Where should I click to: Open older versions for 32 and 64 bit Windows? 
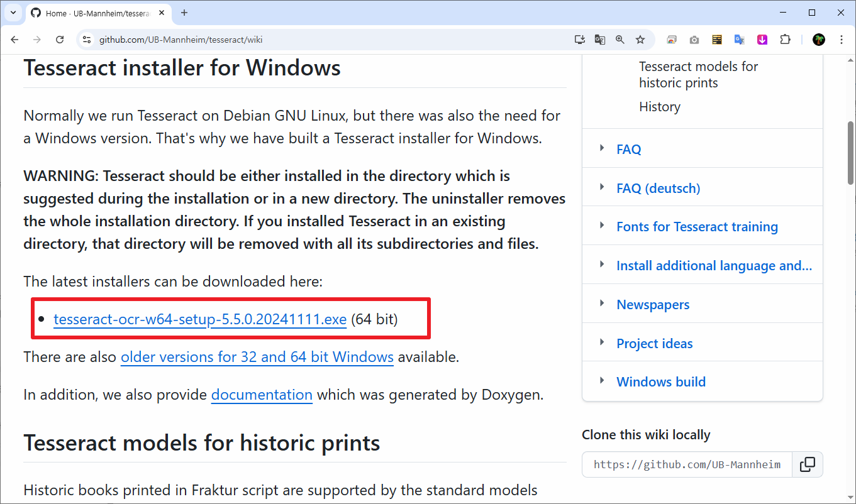tap(257, 357)
